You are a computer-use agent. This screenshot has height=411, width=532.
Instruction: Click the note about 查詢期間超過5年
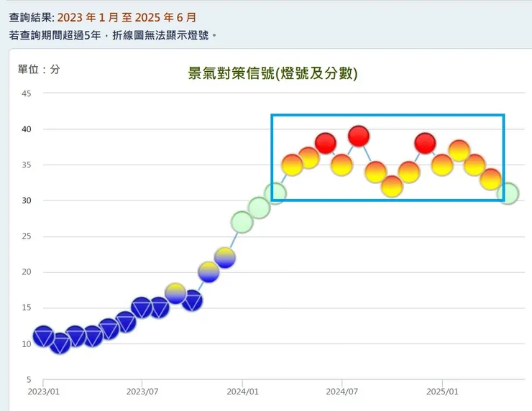coord(113,35)
